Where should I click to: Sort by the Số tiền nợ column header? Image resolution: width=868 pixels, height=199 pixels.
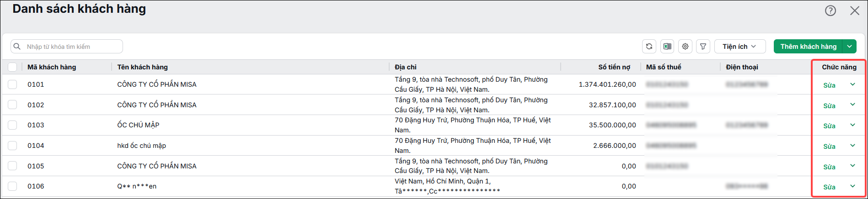tap(614, 67)
